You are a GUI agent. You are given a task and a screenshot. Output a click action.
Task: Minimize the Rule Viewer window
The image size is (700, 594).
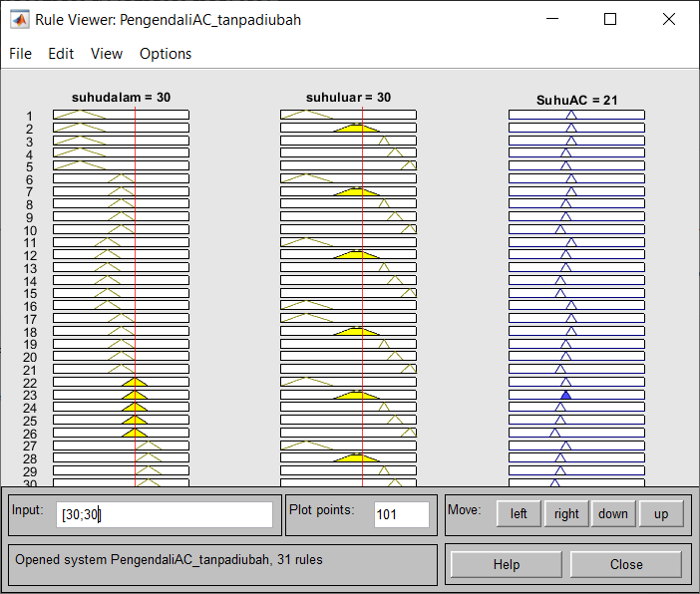coord(552,19)
